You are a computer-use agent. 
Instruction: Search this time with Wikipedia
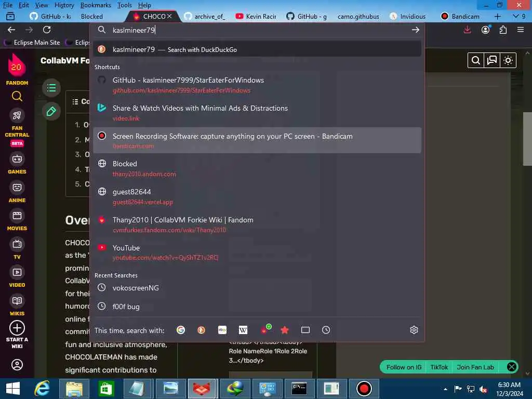point(243,330)
